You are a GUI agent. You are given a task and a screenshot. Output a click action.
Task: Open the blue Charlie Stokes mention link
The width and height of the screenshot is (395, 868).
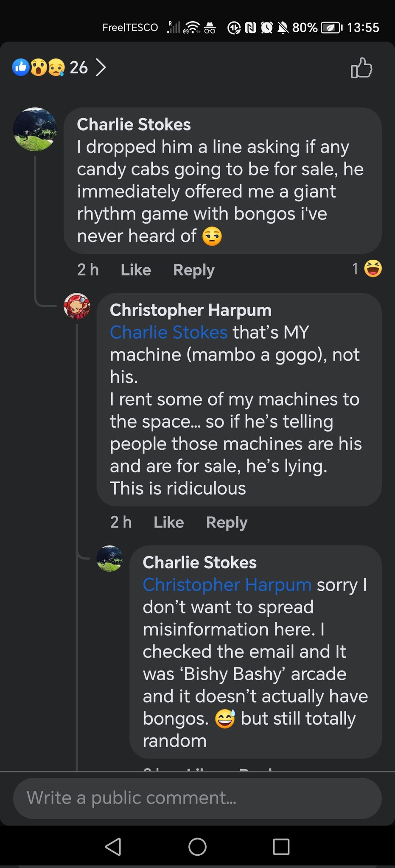point(168,332)
